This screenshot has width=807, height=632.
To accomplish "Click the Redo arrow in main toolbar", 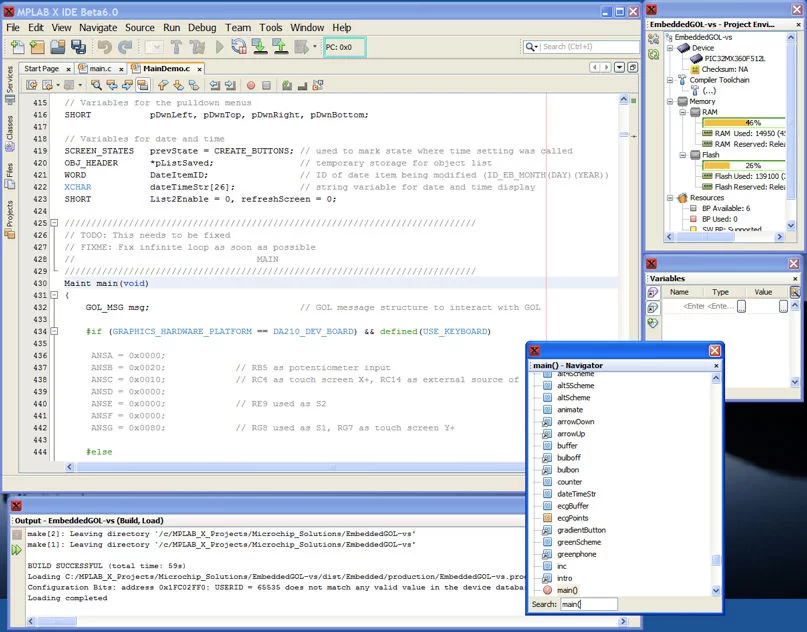I will [125, 47].
